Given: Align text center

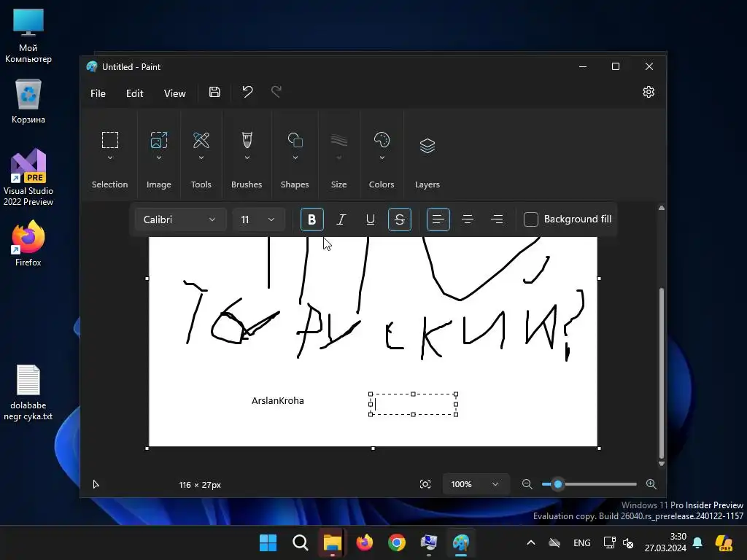Looking at the screenshot, I should click(468, 219).
